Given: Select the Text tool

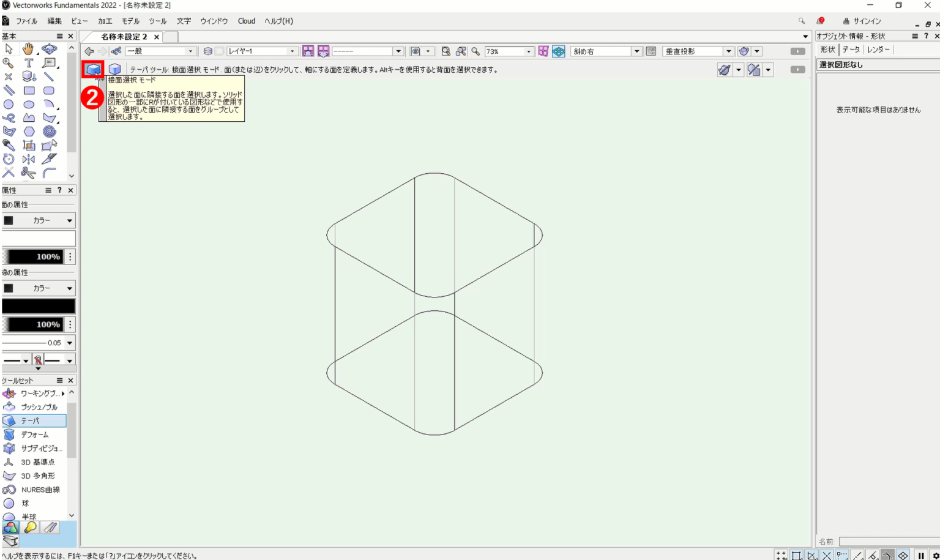Looking at the screenshot, I should click(29, 63).
